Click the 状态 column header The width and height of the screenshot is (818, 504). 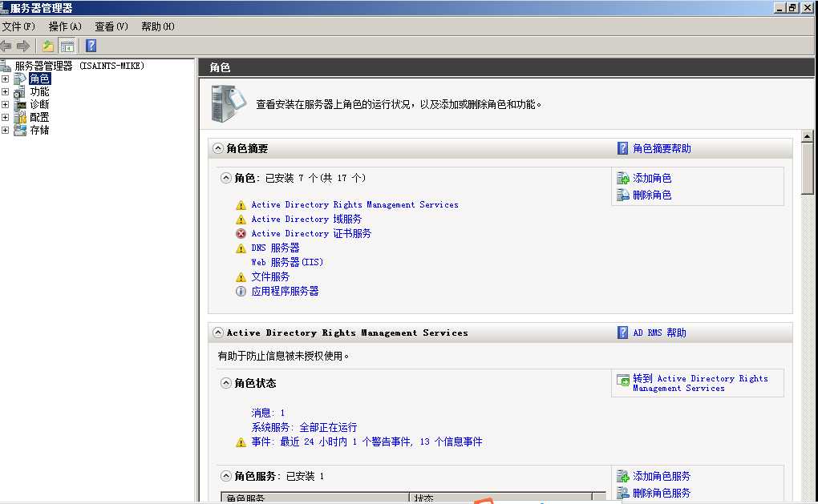pos(500,498)
